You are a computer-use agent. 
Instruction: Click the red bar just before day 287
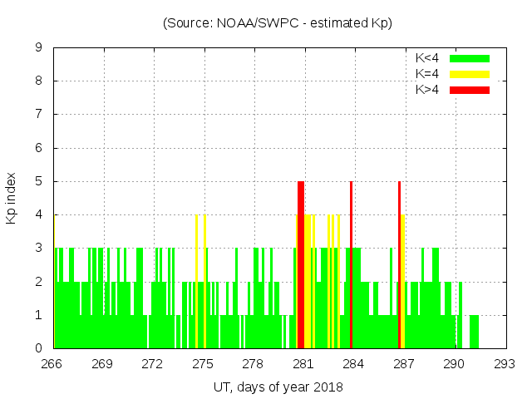point(399,266)
